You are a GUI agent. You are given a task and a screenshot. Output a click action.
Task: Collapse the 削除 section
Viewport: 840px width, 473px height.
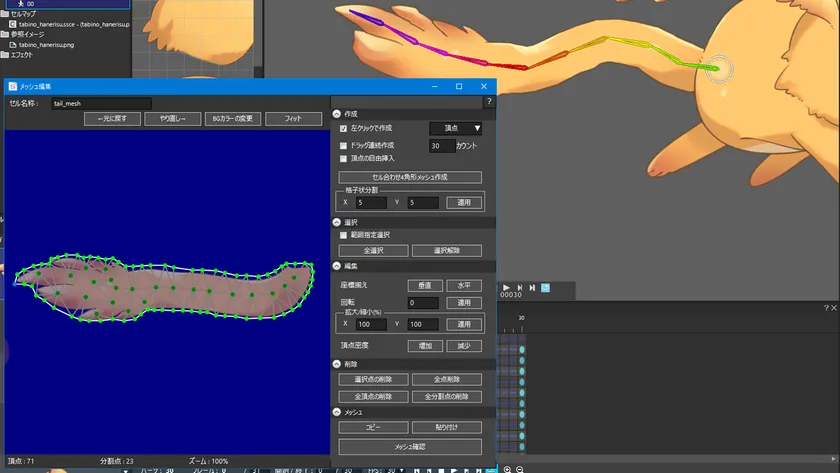337,364
